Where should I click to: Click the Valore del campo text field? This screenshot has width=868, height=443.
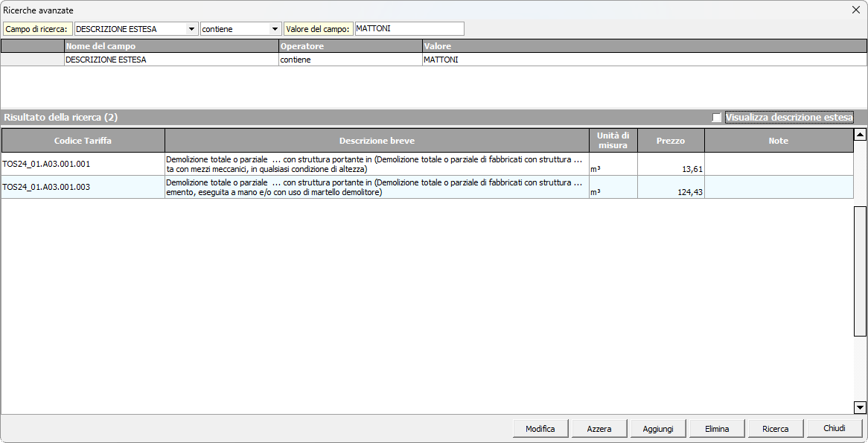point(409,28)
